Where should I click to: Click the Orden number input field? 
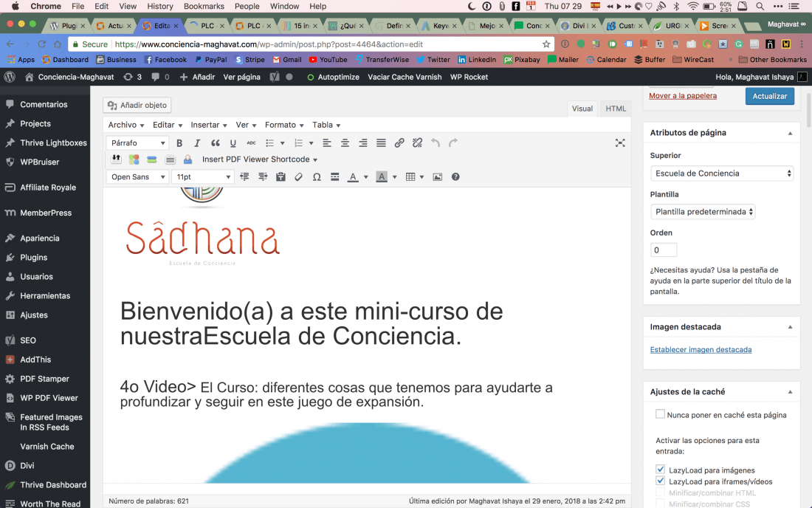coord(664,250)
